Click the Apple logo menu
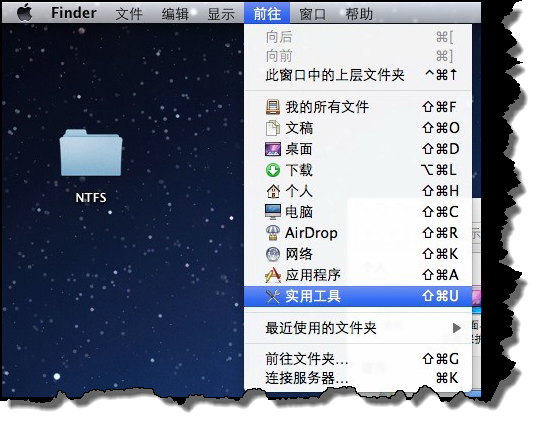 point(25,13)
